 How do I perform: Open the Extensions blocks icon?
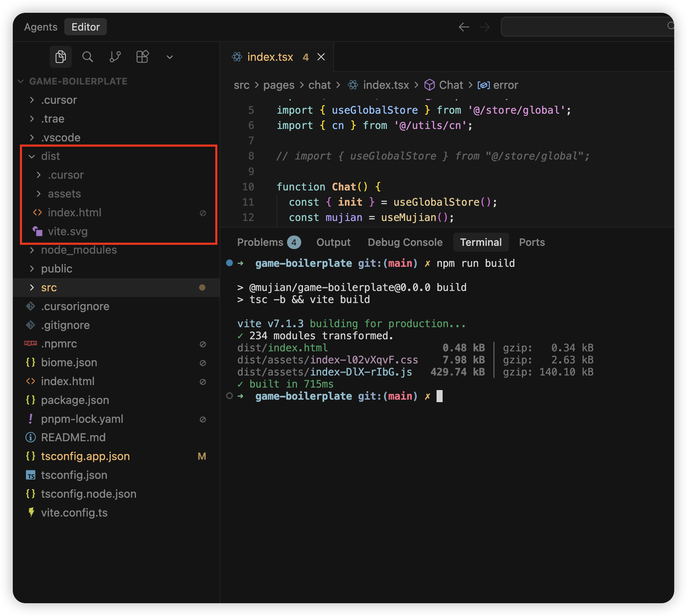pos(142,57)
